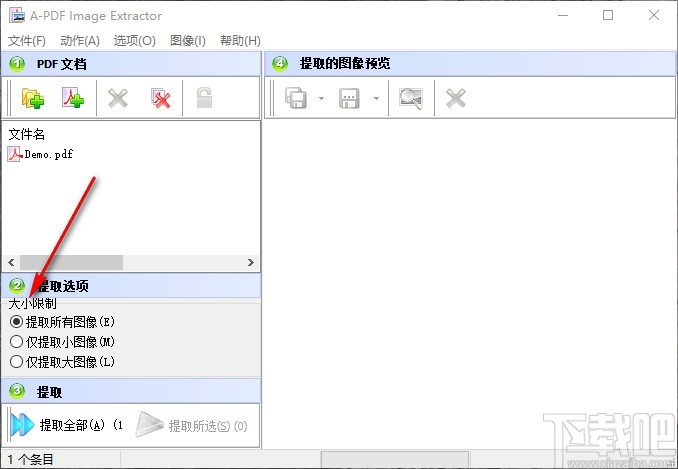Image resolution: width=678 pixels, height=469 pixels.
Task: Click the 提取所选(S) extract selected button
Action: tap(192, 426)
